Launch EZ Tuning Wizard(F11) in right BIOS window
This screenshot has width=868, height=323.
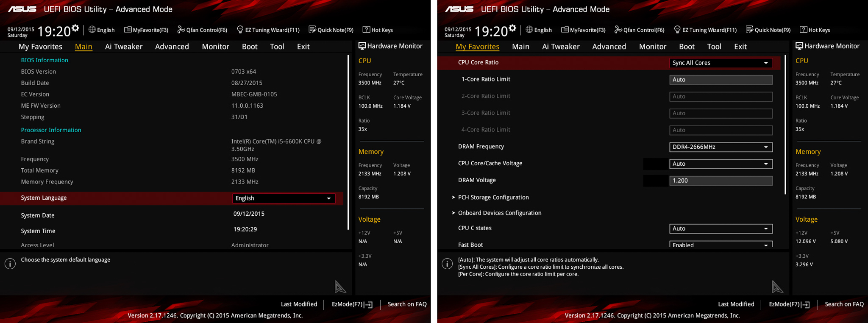pyautogui.click(x=706, y=30)
